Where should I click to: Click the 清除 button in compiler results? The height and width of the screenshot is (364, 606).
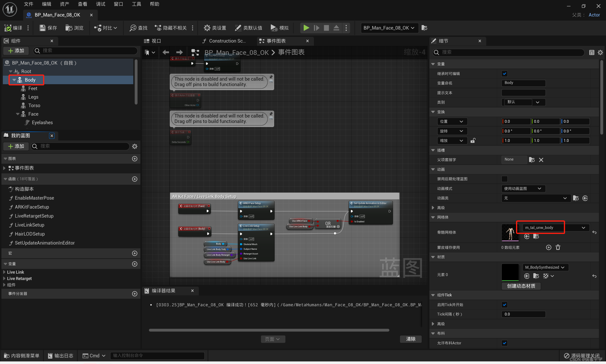411,339
